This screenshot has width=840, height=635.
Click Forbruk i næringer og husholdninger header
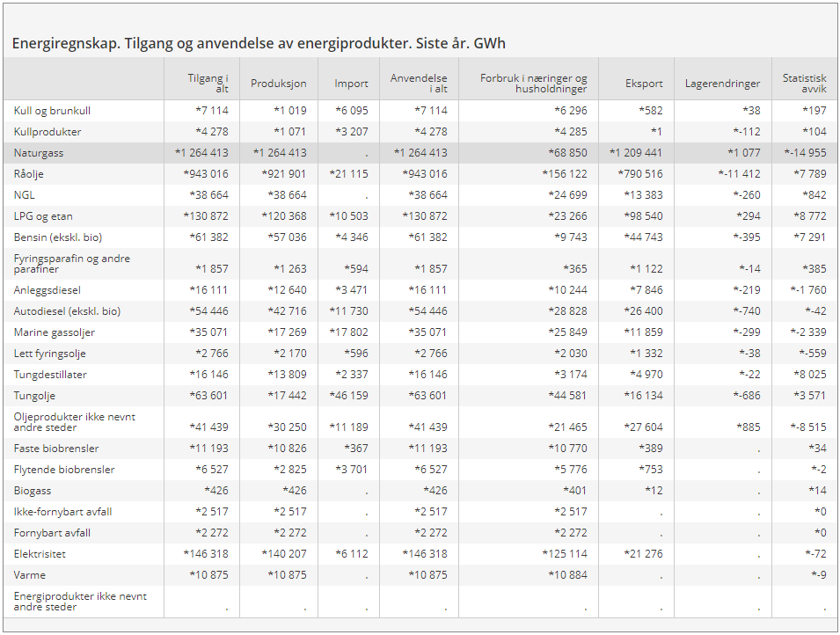click(x=533, y=84)
